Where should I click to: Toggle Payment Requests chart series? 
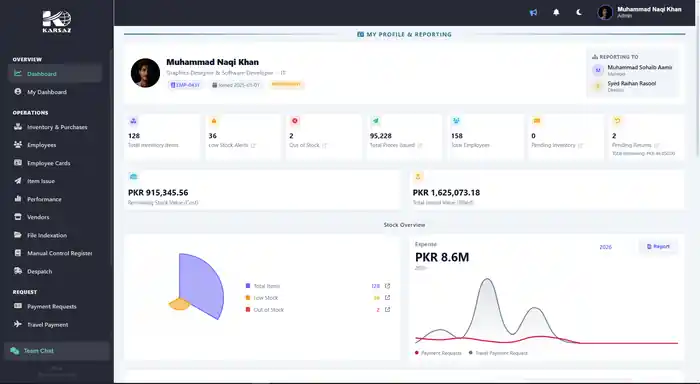point(438,353)
